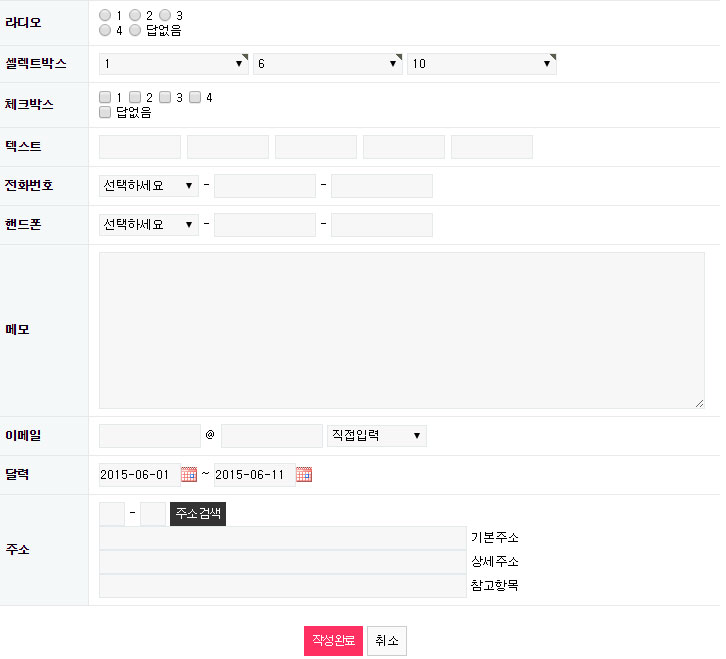The image size is (726, 659).
Task: Click the first postal code box
Action: click(112, 514)
